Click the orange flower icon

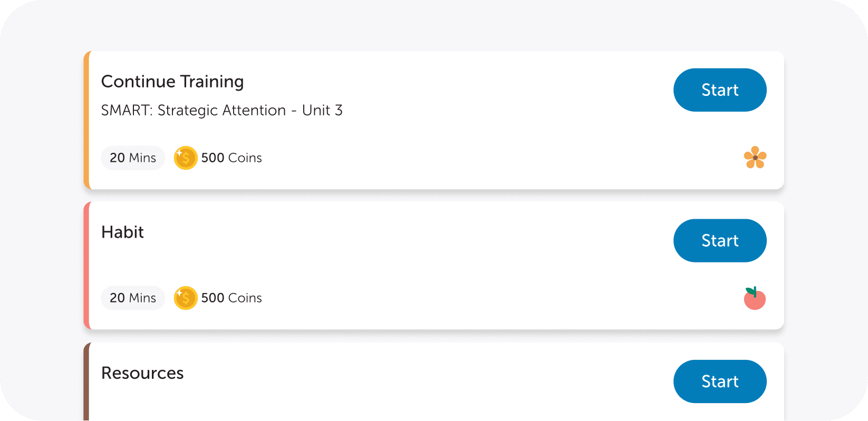coord(755,158)
